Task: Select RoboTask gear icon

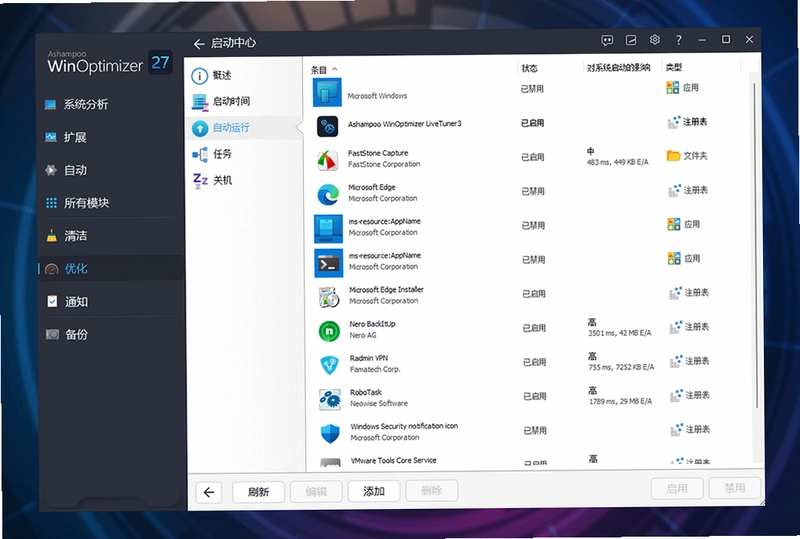Action: coord(330,400)
